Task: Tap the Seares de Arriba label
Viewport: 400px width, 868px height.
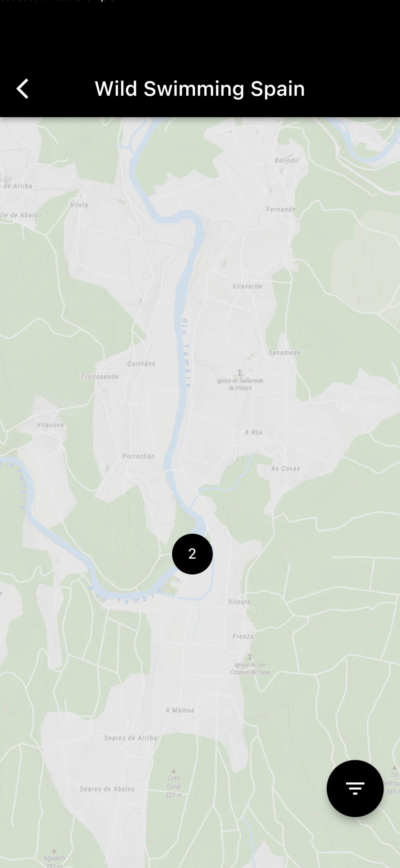Action: tap(130, 738)
